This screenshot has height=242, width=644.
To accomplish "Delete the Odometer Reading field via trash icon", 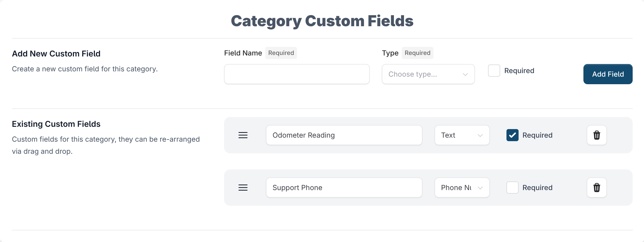I will [x=597, y=135].
